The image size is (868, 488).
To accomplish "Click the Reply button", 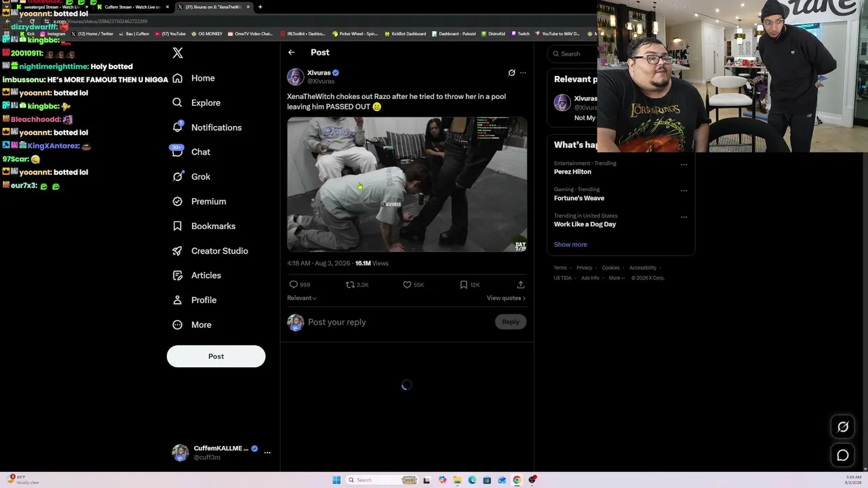I will point(511,323).
